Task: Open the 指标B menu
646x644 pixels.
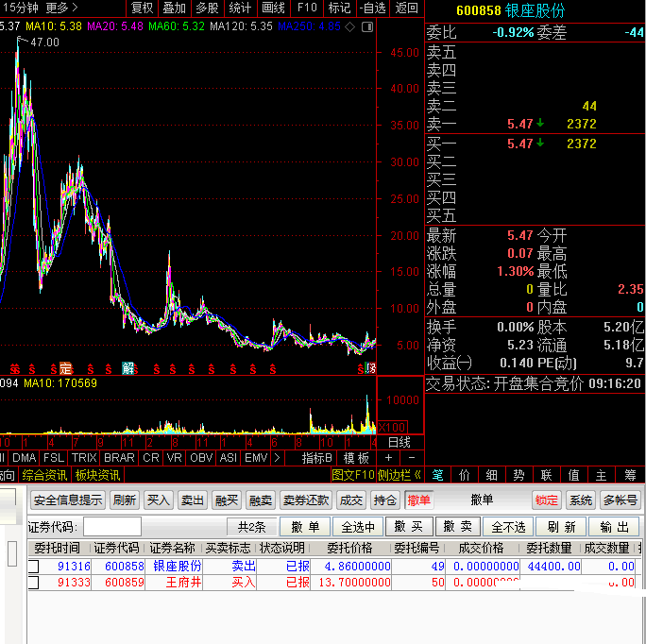Action: tap(316, 458)
